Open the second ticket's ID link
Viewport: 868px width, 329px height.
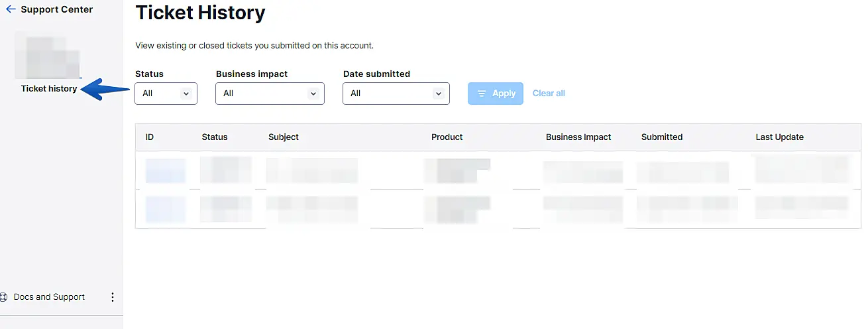click(165, 209)
